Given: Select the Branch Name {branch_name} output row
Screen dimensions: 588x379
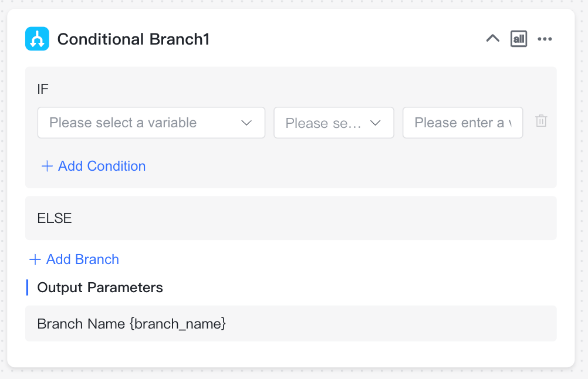Looking at the screenshot, I should click(x=290, y=323).
